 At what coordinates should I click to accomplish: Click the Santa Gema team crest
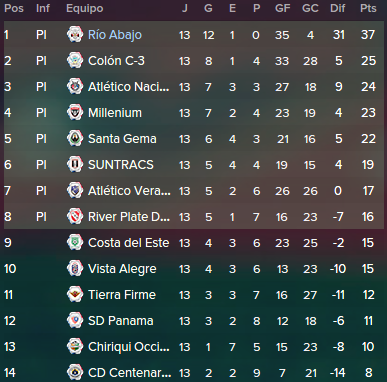(75, 139)
